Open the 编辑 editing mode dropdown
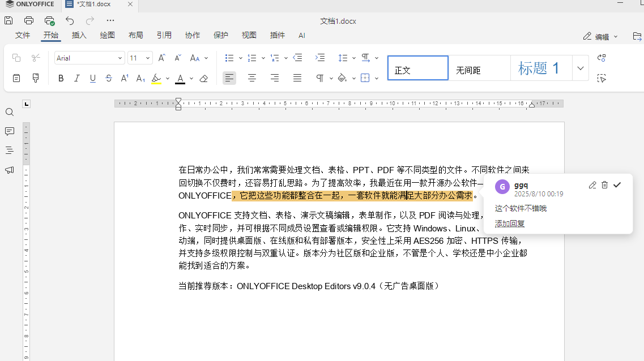The width and height of the screenshot is (644, 361). coord(600,37)
